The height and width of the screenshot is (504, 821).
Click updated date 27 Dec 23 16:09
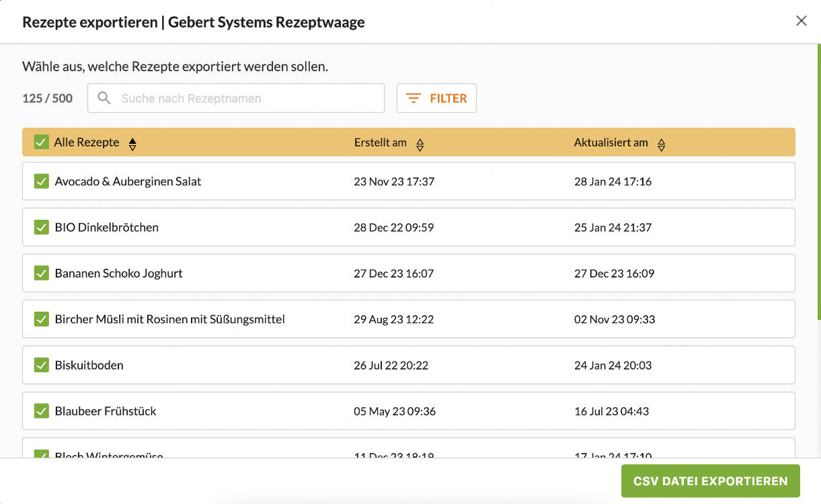tap(614, 274)
